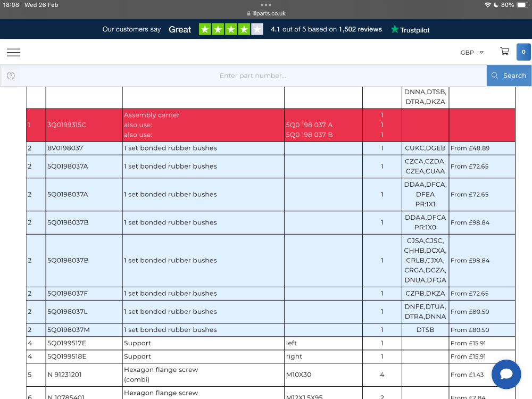Tap the Wi-Fi status icon
532x399 pixels.
tap(487, 5)
